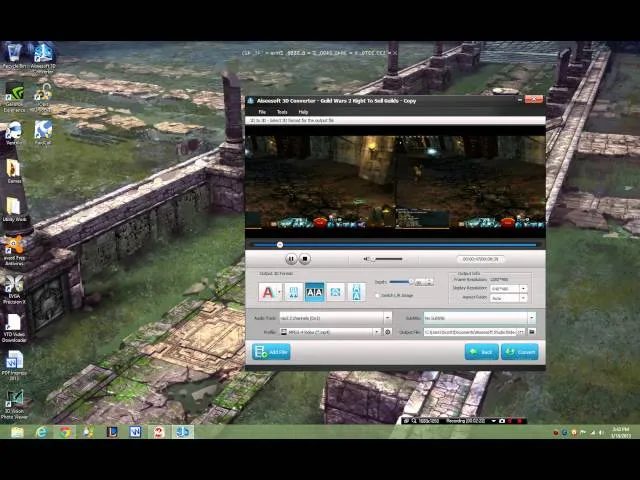This screenshot has height=480, width=640.
Task: Pause the video preview
Action: [x=291, y=259]
